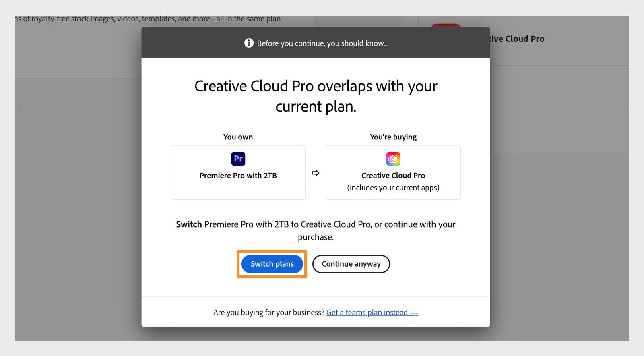Click the '(includes your current apps)' note
This screenshot has width=644, height=356.
tap(393, 188)
